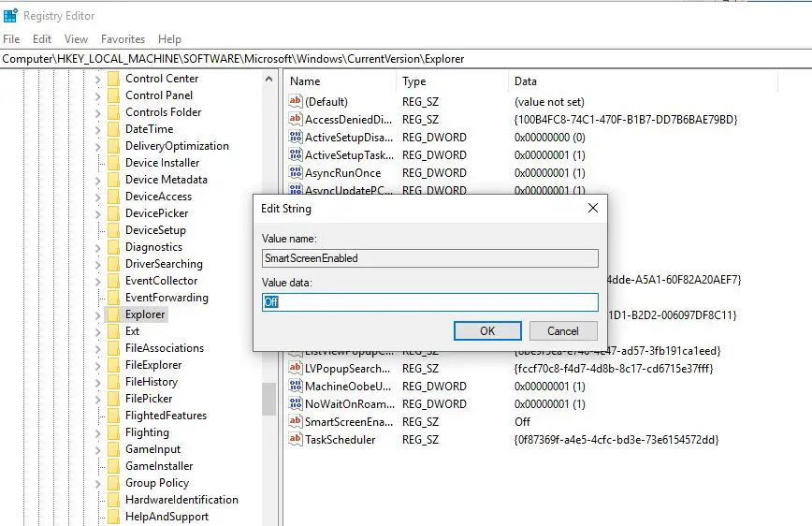Screen dimensions: 812x526
Task: Select the Device Installer folder icon
Action: click(113, 163)
